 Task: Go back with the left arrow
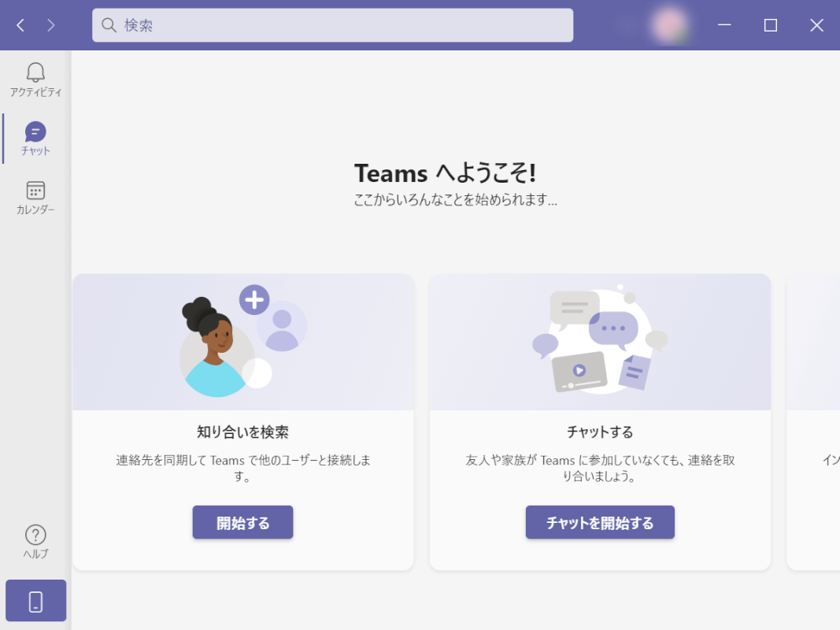[x=21, y=25]
